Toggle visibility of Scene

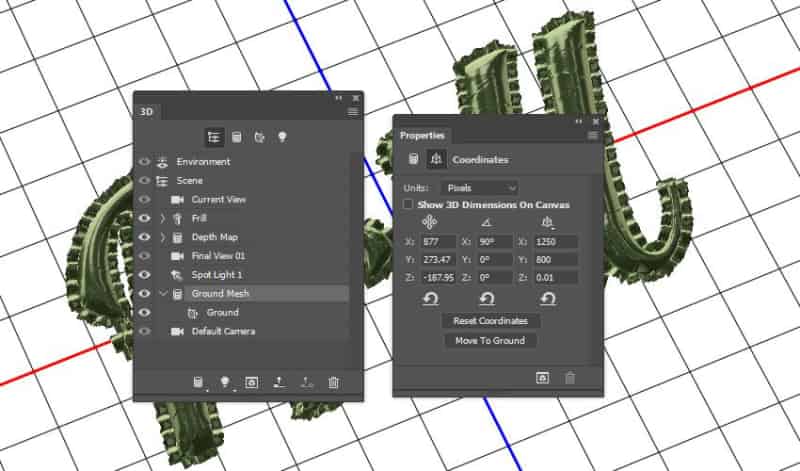pyautogui.click(x=144, y=181)
